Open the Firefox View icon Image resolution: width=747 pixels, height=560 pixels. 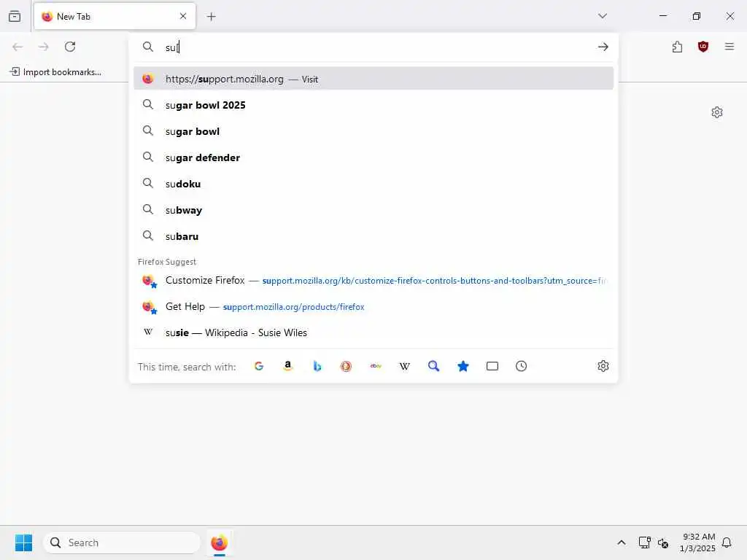(15, 16)
